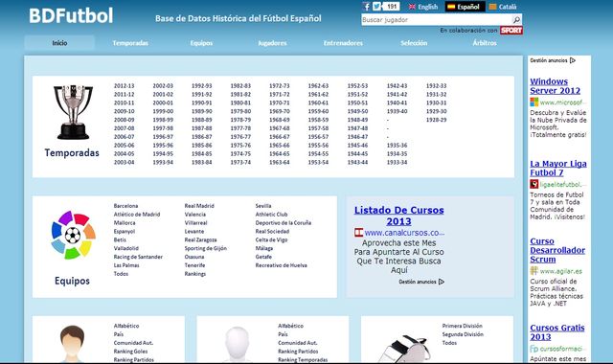
Task: Open players Ranking Goles link
Action: 130,352
